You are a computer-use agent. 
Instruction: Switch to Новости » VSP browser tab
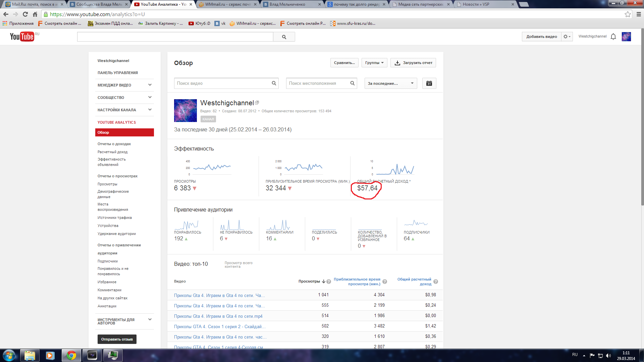[485, 4]
